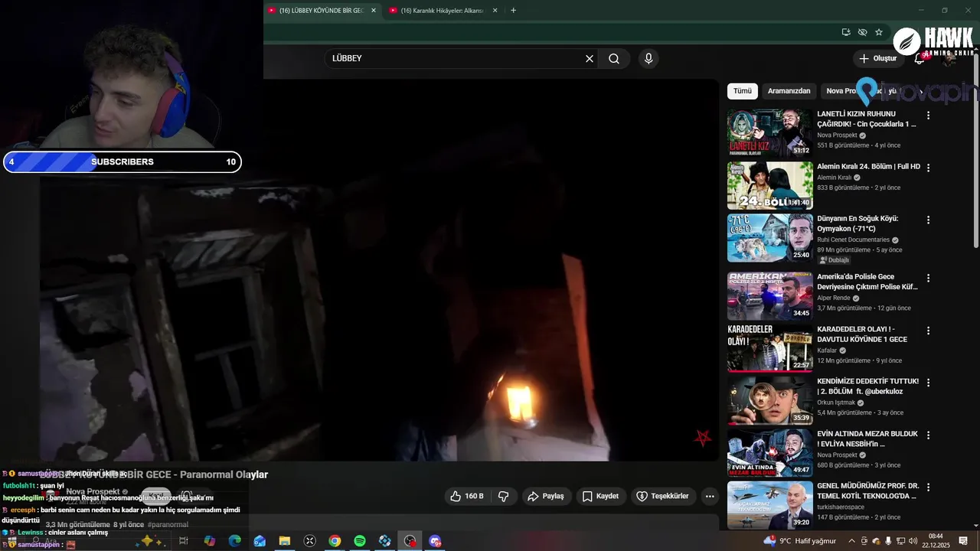This screenshot has width=980, height=551.
Task: Like the video showing 160 B
Action: pos(467,496)
